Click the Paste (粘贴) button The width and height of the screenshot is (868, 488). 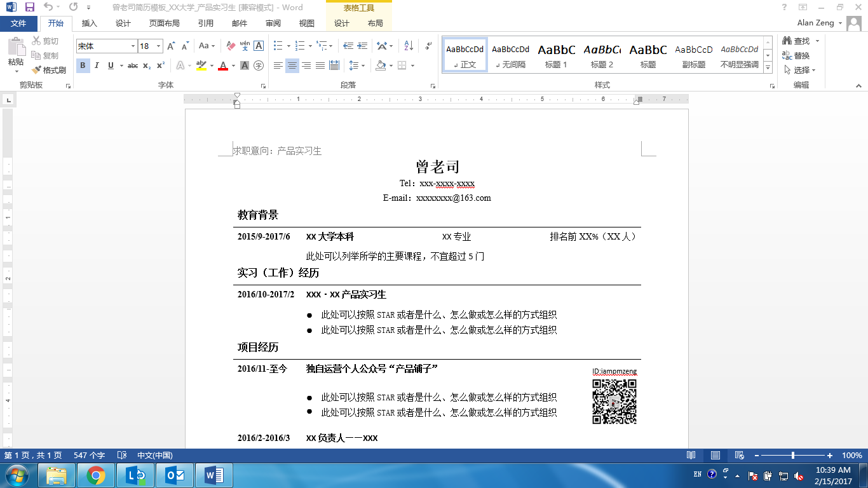point(16,55)
